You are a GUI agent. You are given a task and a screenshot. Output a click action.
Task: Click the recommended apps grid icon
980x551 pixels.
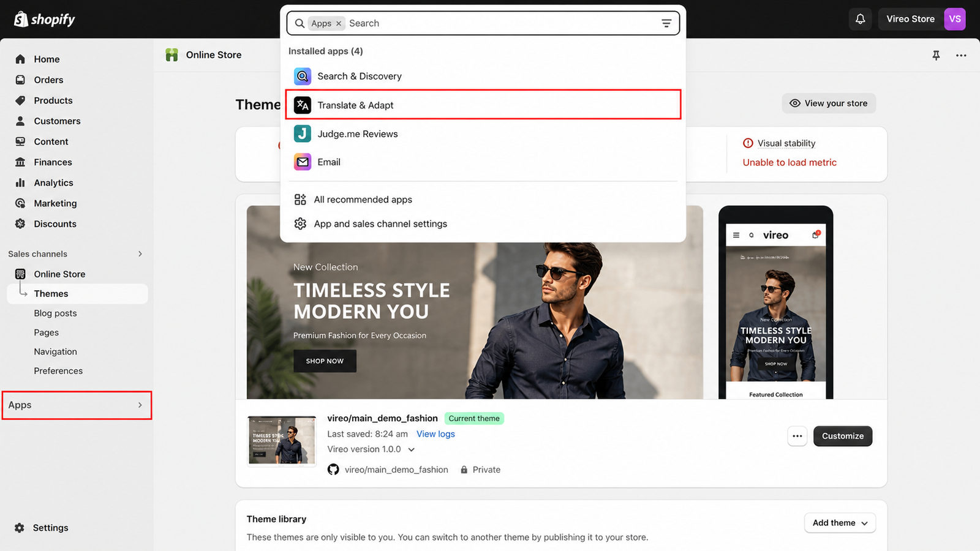(x=300, y=200)
